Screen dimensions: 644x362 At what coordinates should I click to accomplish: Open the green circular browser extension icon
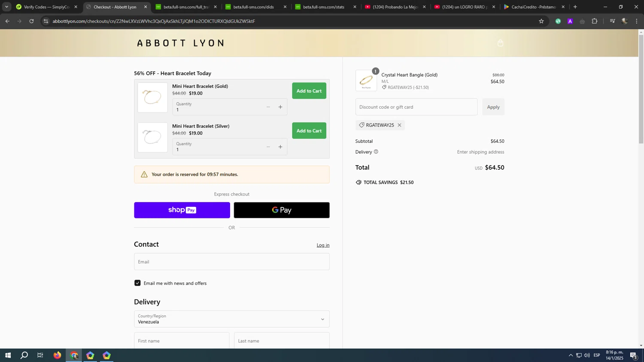558,21
